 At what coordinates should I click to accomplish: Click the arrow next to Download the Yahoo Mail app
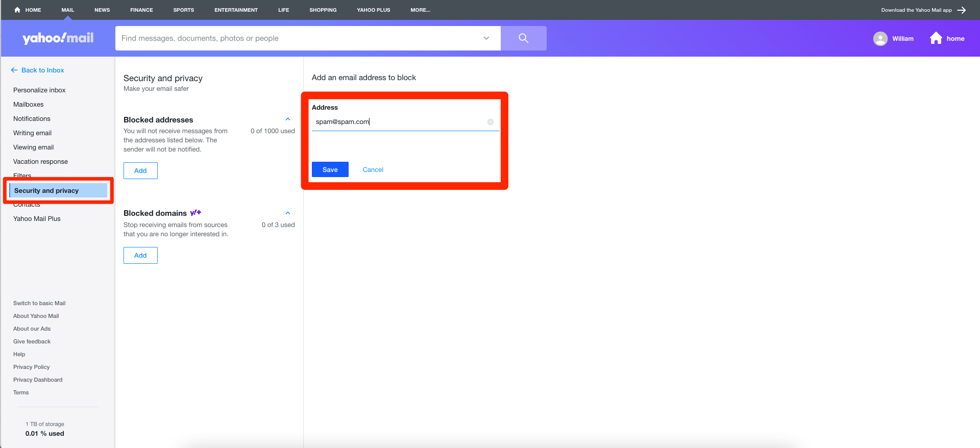click(962, 10)
